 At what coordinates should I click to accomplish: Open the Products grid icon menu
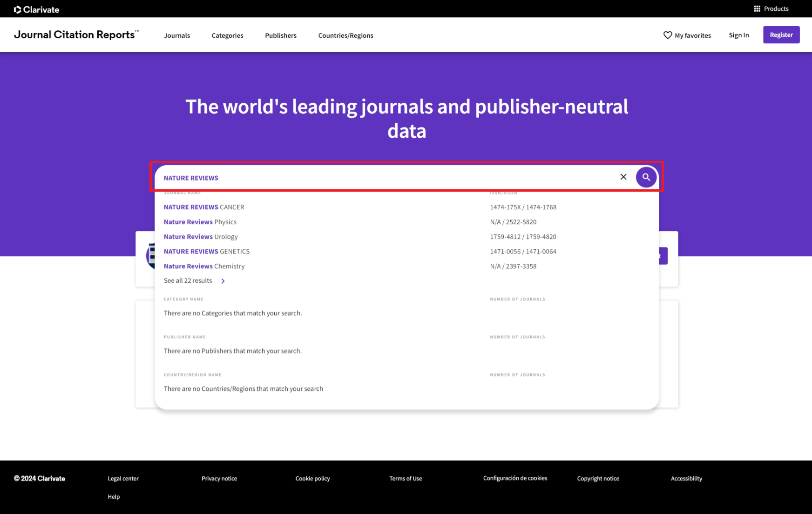tap(757, 9)
